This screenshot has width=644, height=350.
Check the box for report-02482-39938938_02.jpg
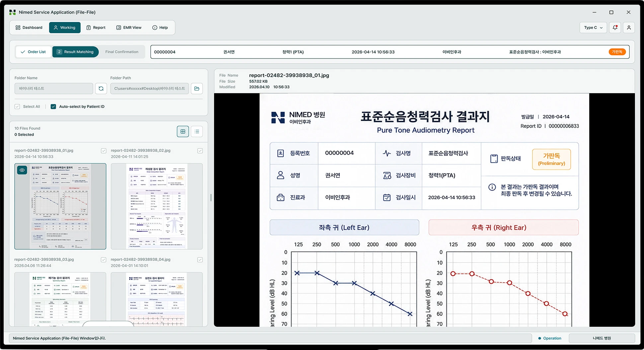point(200,151)
